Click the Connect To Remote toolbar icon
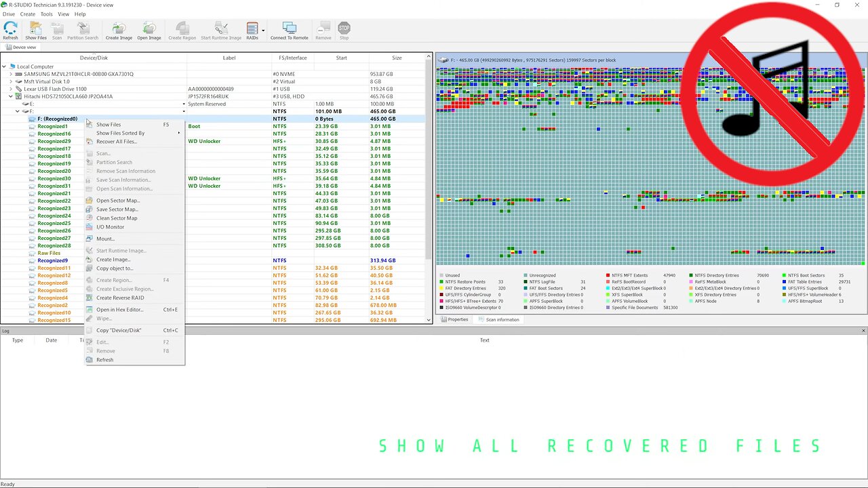Screen dimensions: 868x488 tap(290, 30)
